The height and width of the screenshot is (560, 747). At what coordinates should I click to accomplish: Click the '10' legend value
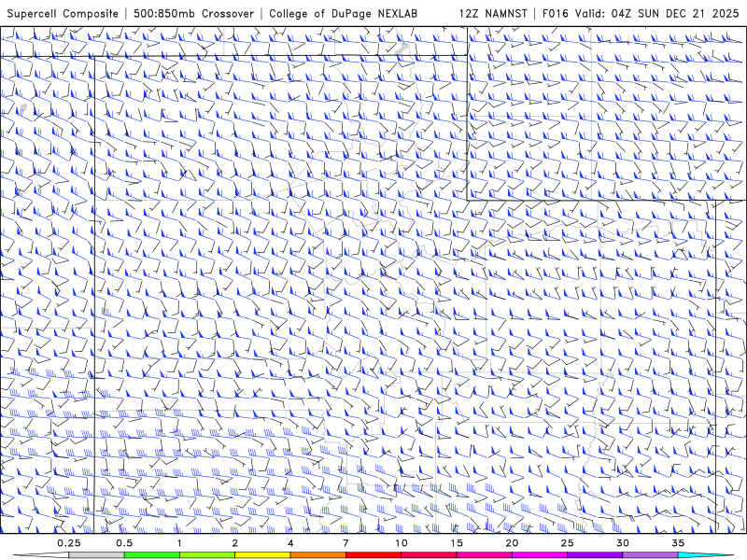pyautogui.click(x=402, y=543)
